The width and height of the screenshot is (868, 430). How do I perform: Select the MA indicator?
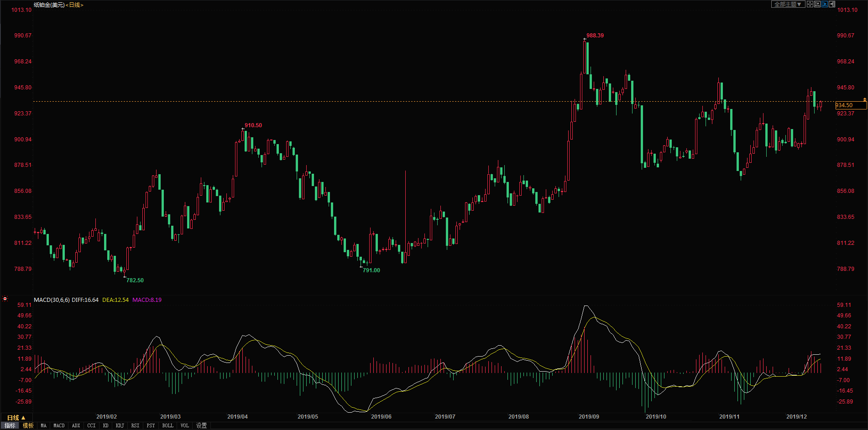tap(44, 425)
